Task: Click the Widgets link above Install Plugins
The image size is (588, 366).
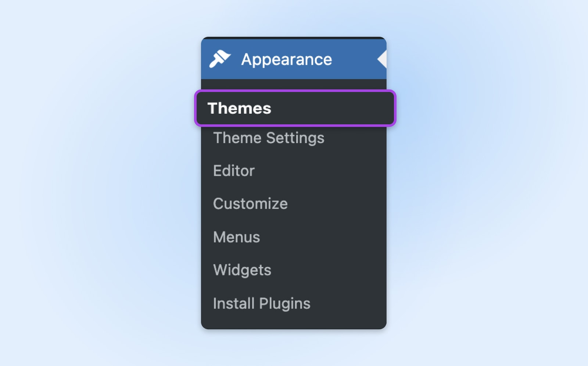Action: [242, 270]
